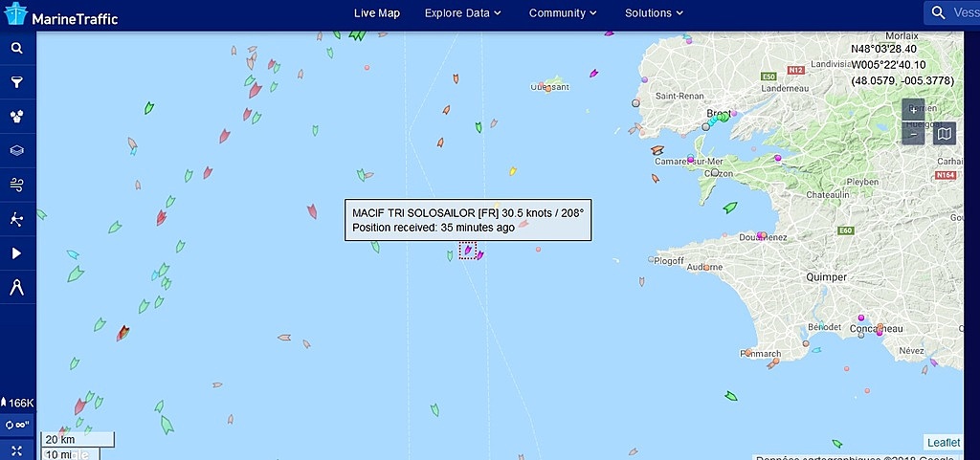Click the MarineTraffic logo

click(61, 15)
